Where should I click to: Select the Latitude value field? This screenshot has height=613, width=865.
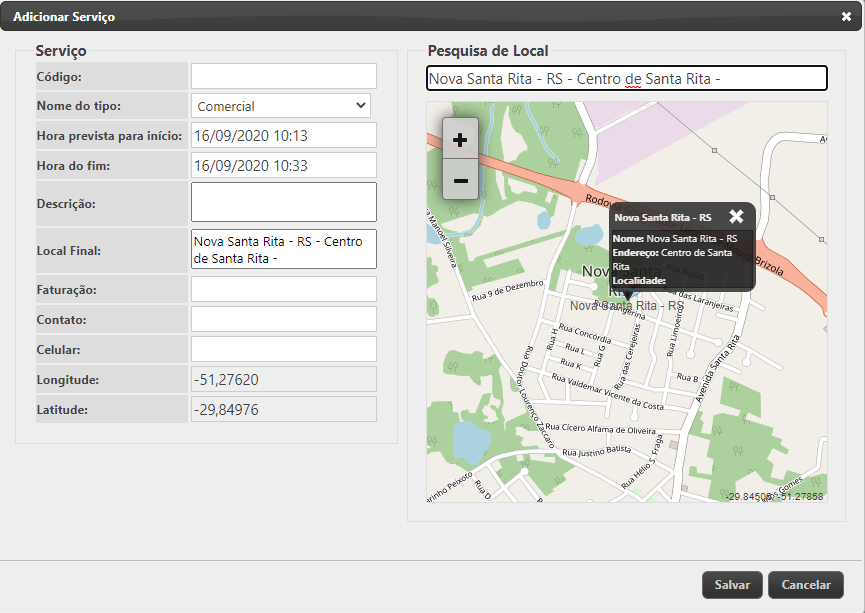point(284,409)
